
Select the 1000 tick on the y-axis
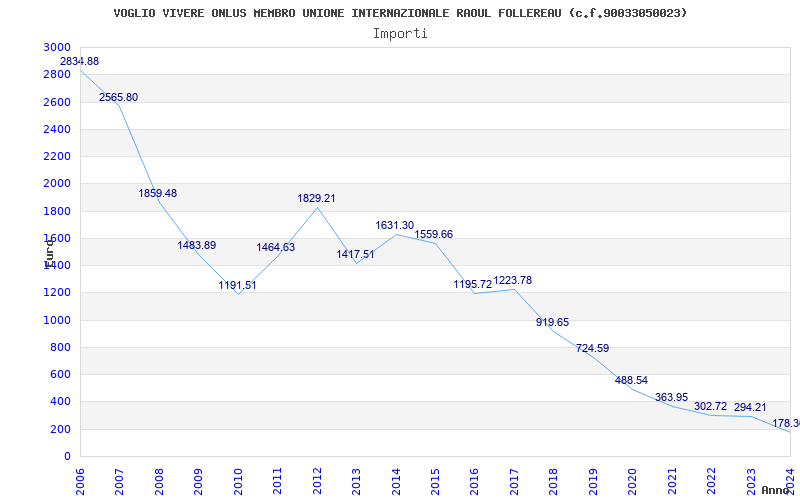click(57, 320)
